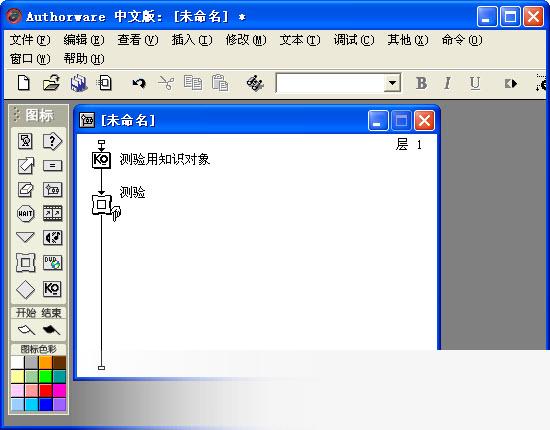Choose the white icon color swatch
The width and height of the screenshot is (550, 430).
point(17,363)
